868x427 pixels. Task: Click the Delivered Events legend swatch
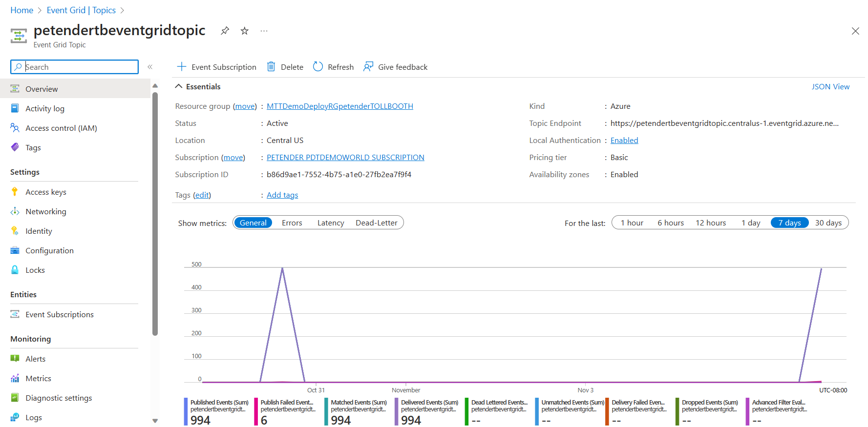(397, 411)
